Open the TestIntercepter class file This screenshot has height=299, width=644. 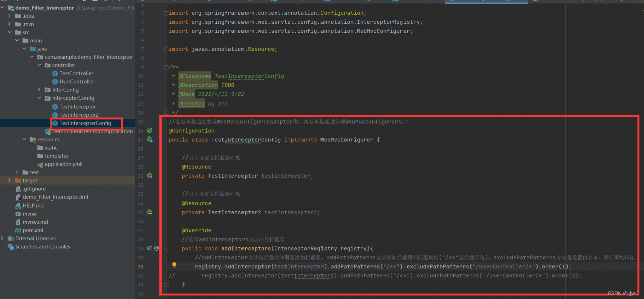click(x=77, y=107)
